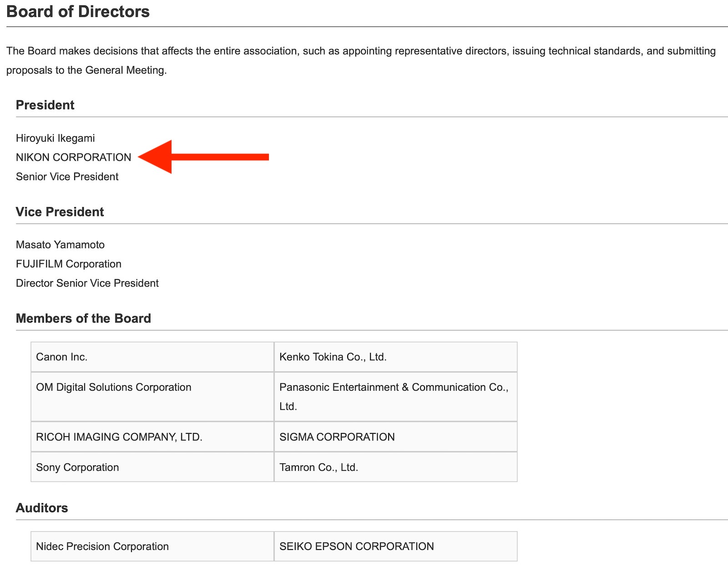Click the FUJIFILM Corporation text
728x570 pixels.
[69, 264]
